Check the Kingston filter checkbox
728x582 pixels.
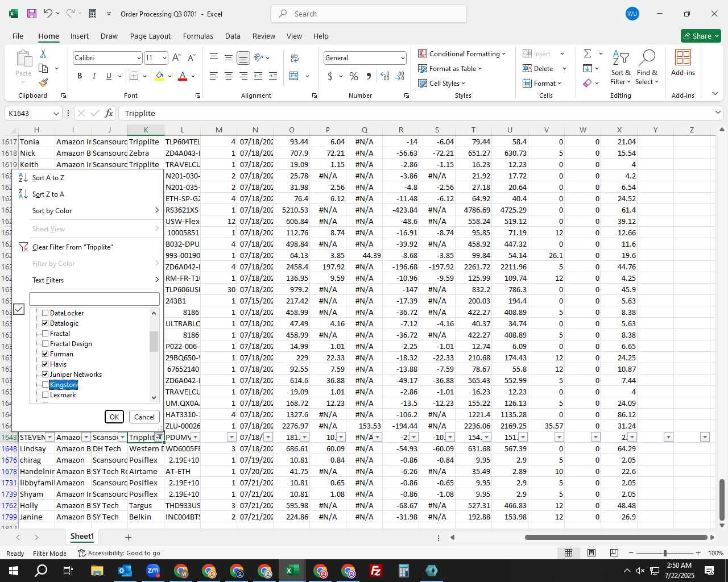[x=45, y=385]
